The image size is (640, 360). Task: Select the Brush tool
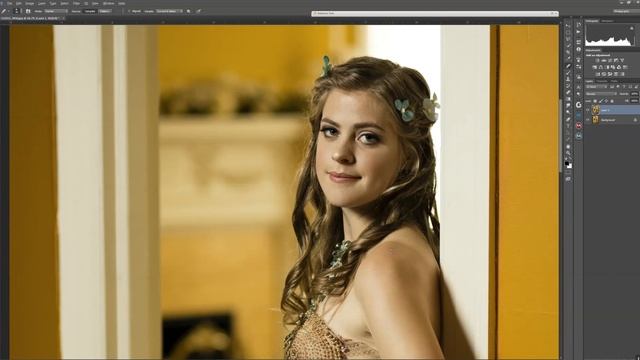[568, 73]
